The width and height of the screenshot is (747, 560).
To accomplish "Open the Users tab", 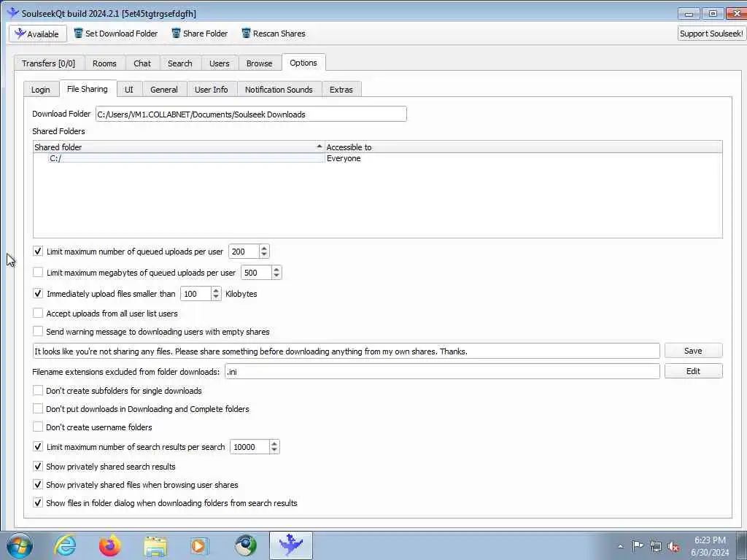I will [x=219, y=63].
